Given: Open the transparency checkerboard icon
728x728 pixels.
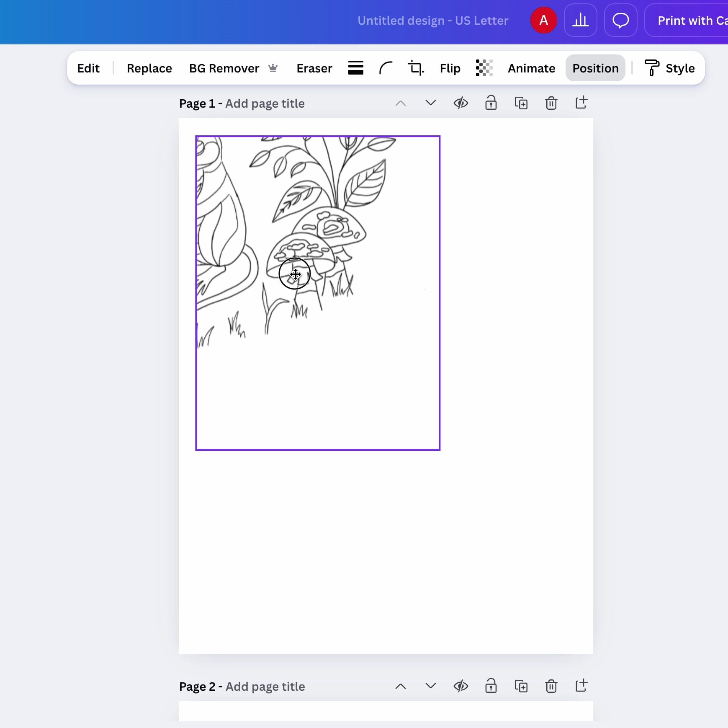Looking at the screenshot, I should pos(484,68).
